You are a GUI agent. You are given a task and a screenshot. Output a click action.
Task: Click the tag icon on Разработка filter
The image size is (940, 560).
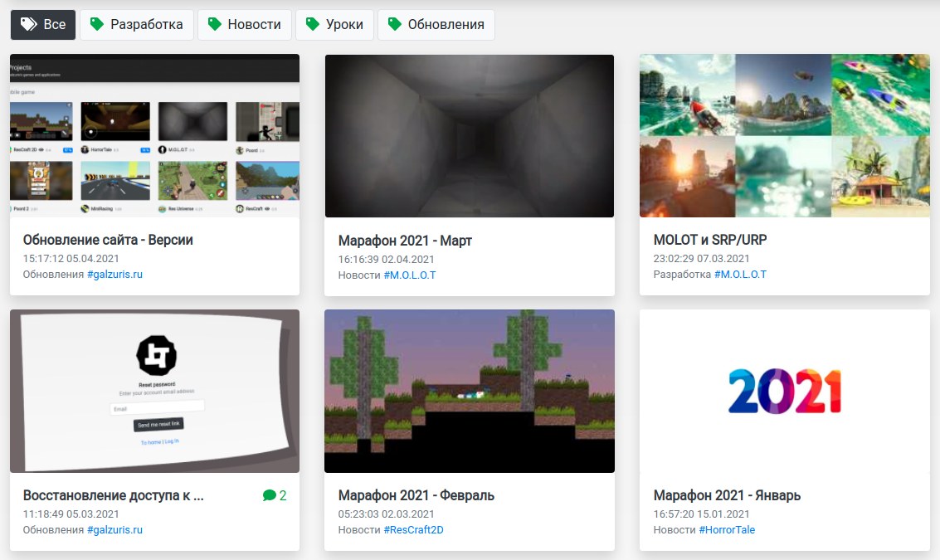click(x=97, y=25)
